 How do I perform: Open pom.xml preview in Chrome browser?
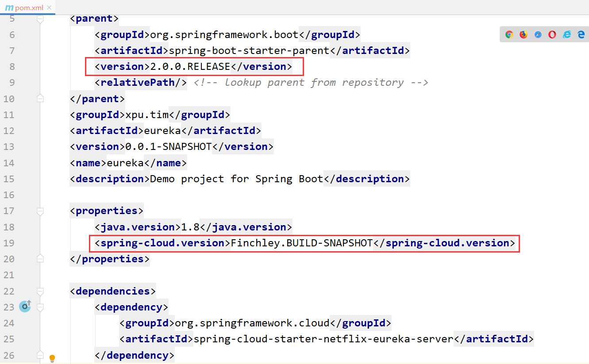(x=509, y=34)
